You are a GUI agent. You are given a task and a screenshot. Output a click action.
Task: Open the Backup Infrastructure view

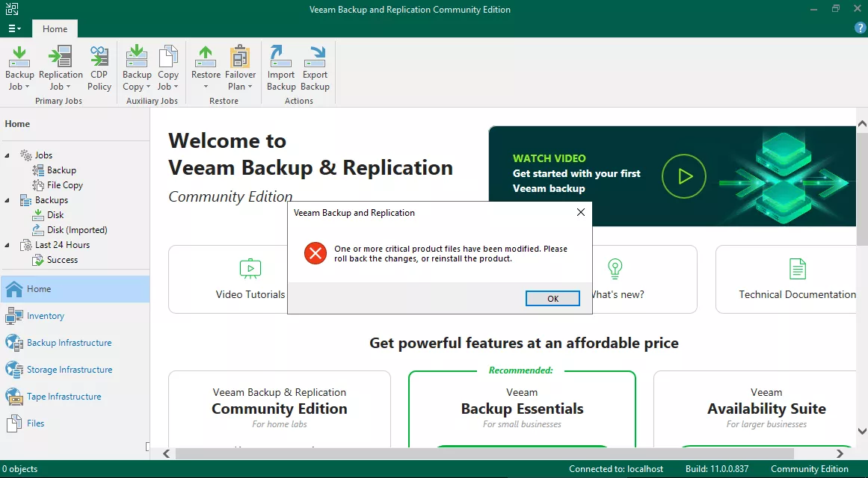[x=69, y=343]
